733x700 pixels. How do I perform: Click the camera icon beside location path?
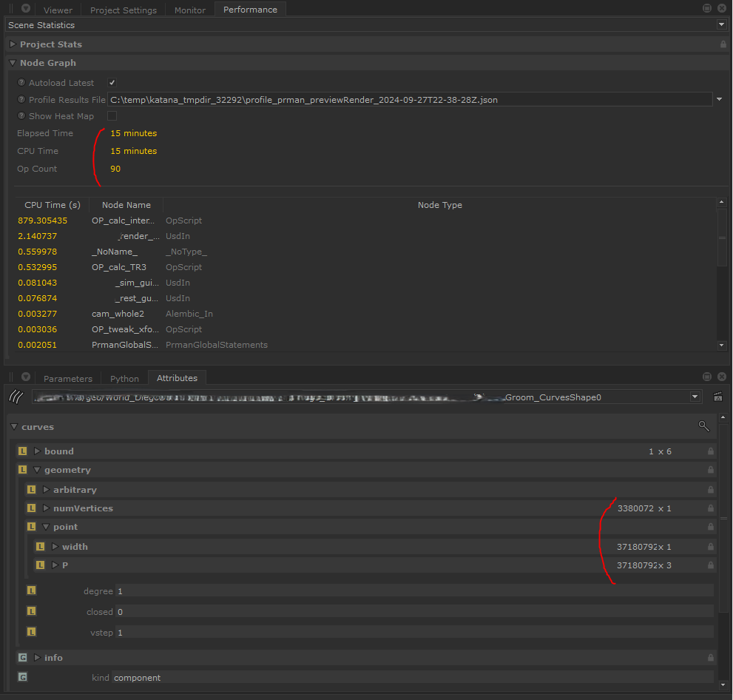717,397
